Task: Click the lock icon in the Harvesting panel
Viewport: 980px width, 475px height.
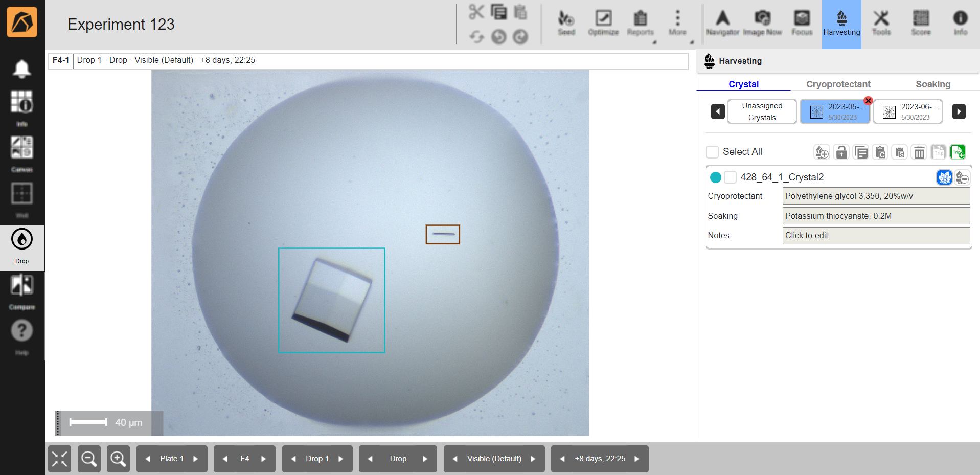Action: click(841, 152)
